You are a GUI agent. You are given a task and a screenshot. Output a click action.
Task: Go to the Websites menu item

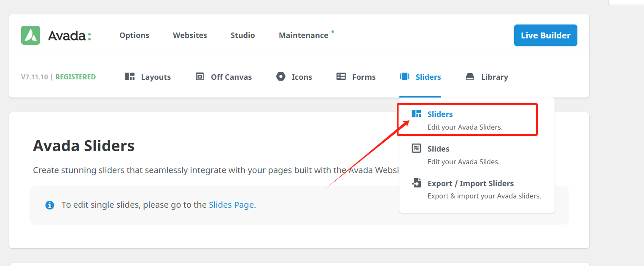pyautogui.click(x=190, y=35)
